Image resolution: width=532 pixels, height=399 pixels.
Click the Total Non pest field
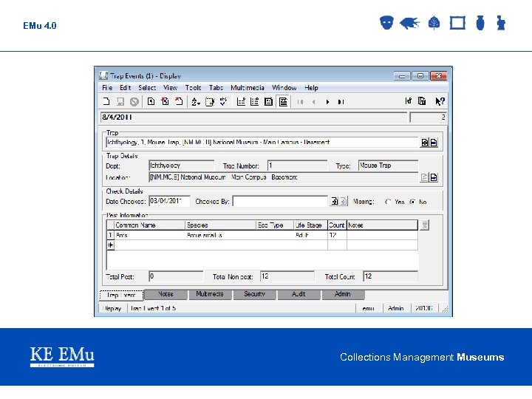287,276
